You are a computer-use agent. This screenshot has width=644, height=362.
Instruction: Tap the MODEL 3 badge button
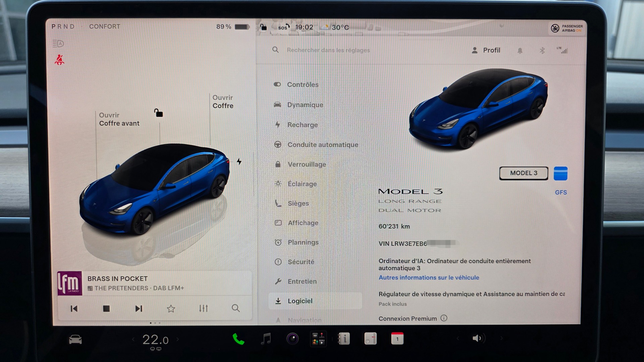point(524,173)
